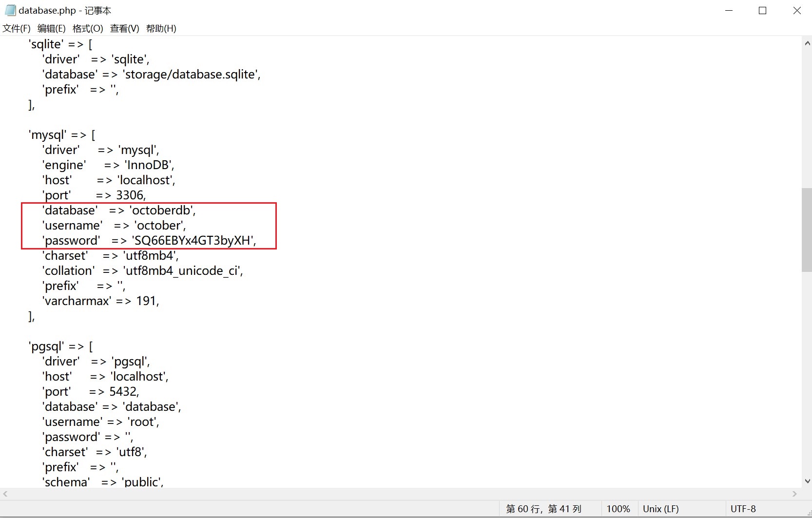The height and width of the screenshot is (518, 812).
Task: Maximize the Notepad window
Action: pyautogui.click(x=763, y=10)
